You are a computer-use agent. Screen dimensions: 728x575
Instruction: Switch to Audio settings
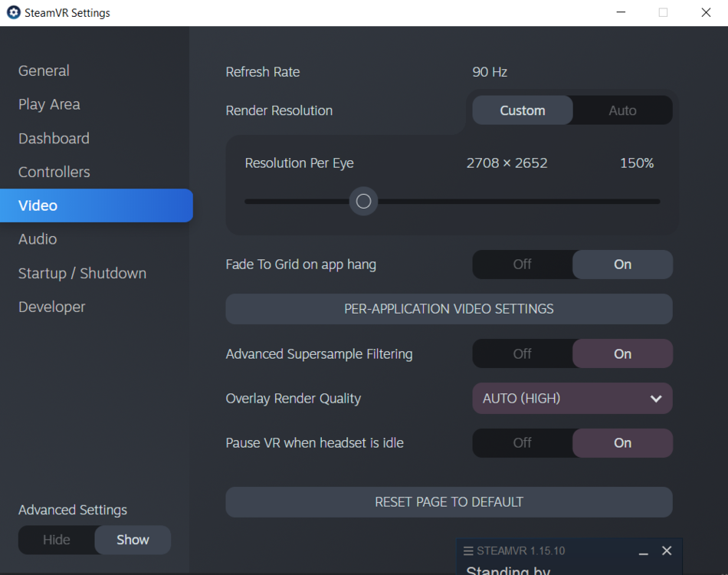pyautogui.click(x=37, y=239)
